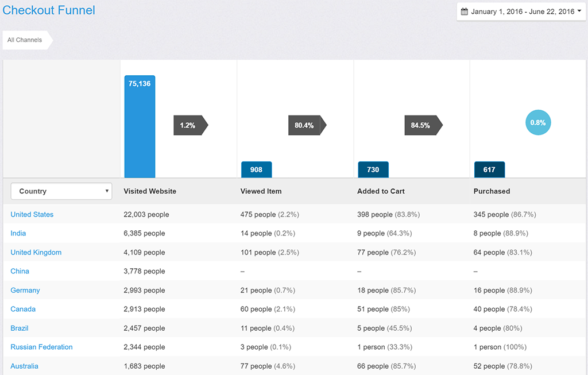Click the 1.2% conversion arrow badge
Screen dimensions: 588x375
pos(191,125)
